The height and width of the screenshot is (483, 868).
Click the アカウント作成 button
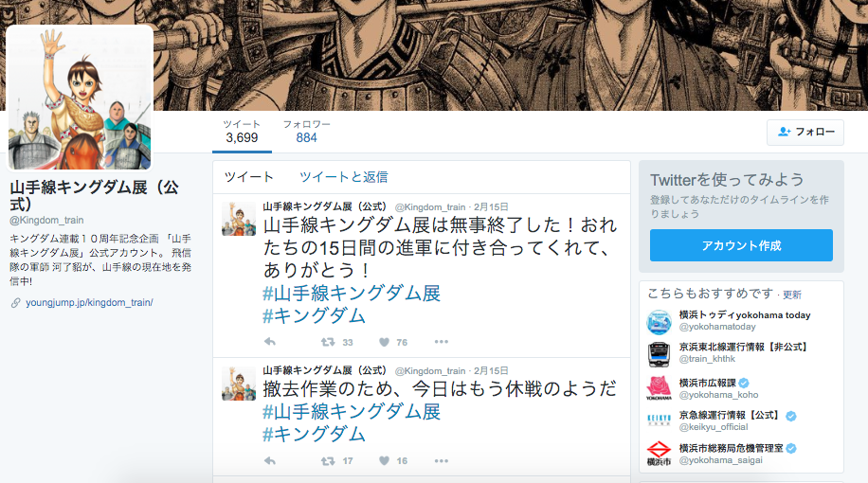(x=741, y=245)
